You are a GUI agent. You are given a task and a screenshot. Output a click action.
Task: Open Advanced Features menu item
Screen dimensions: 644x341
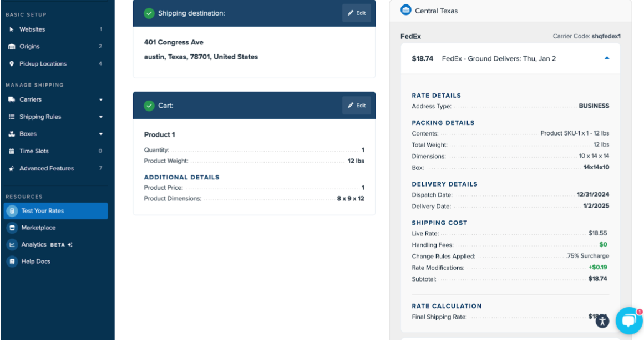(47, 168)
